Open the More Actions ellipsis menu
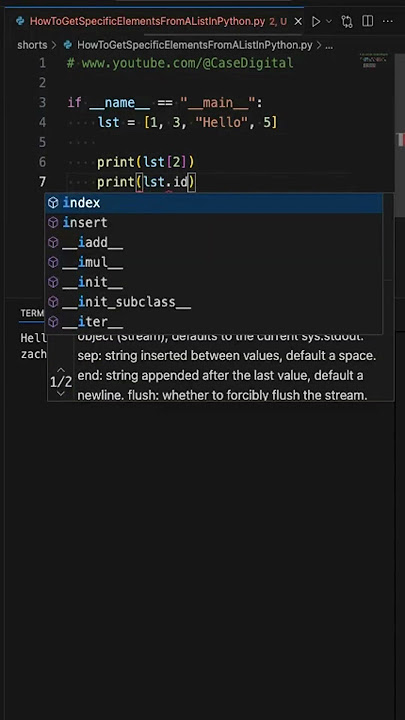The image size is (405, 720). [x=388, y=22]
